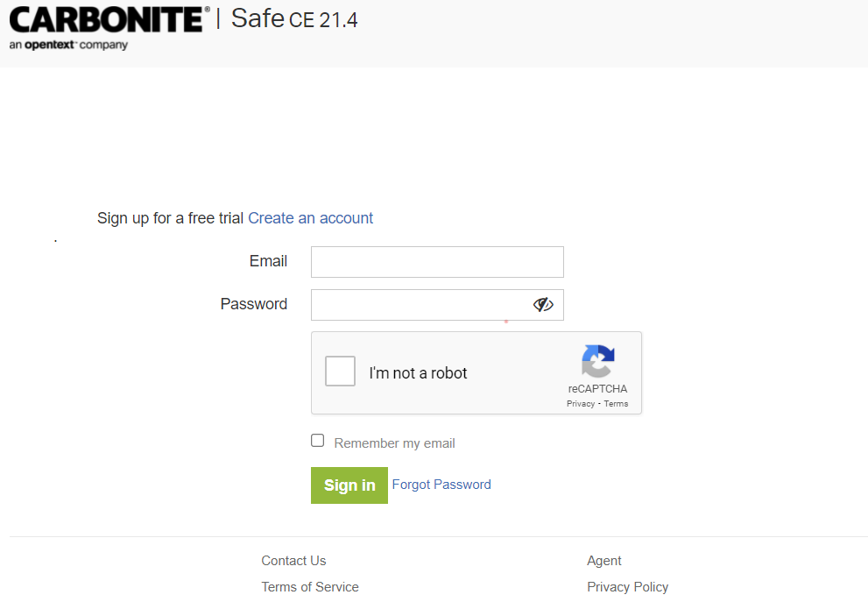Screen dimensions: 868x616
Task: Toggle password visibility with eye icon
Action: [x=543, y=304]
